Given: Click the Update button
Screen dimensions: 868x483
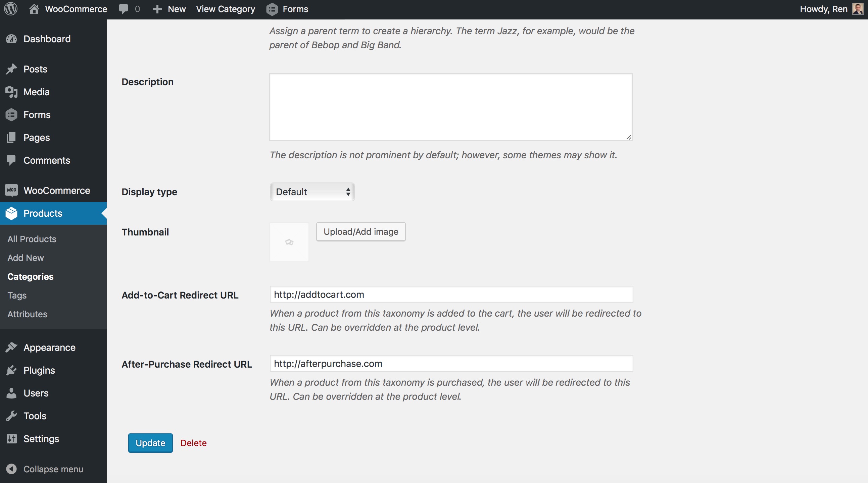Looking at the screenshot, I should [150, 443].
